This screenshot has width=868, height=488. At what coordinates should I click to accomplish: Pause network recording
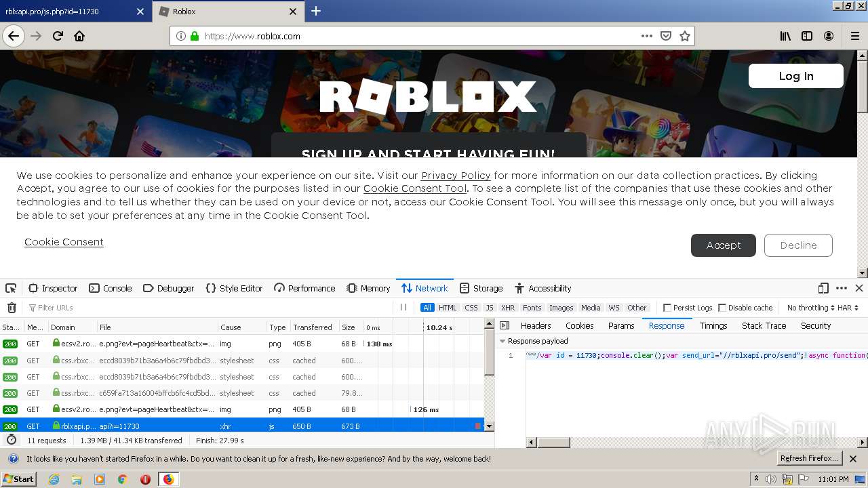click(x=403, y=308)
